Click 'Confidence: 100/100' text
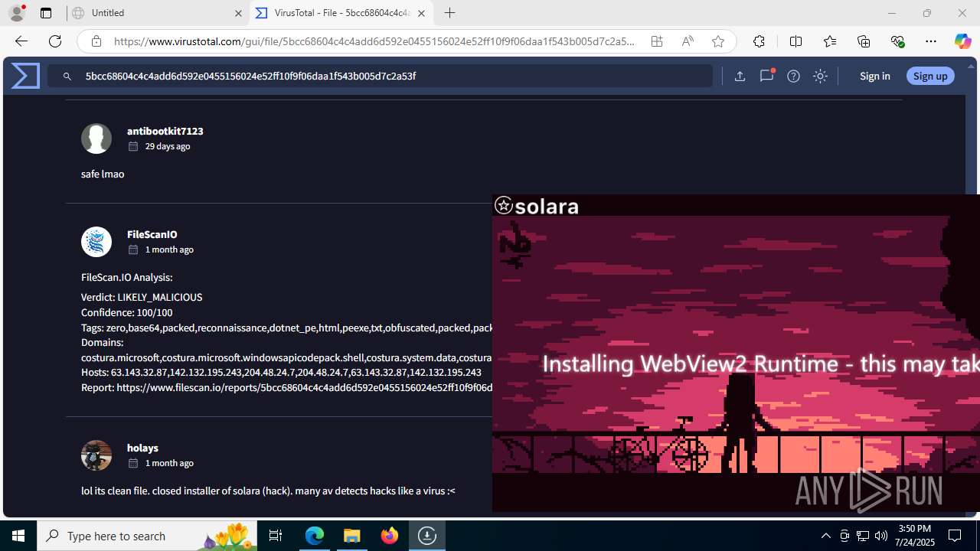Image resolution: width=980 pixels, height=551 pixels. (126, 312)
